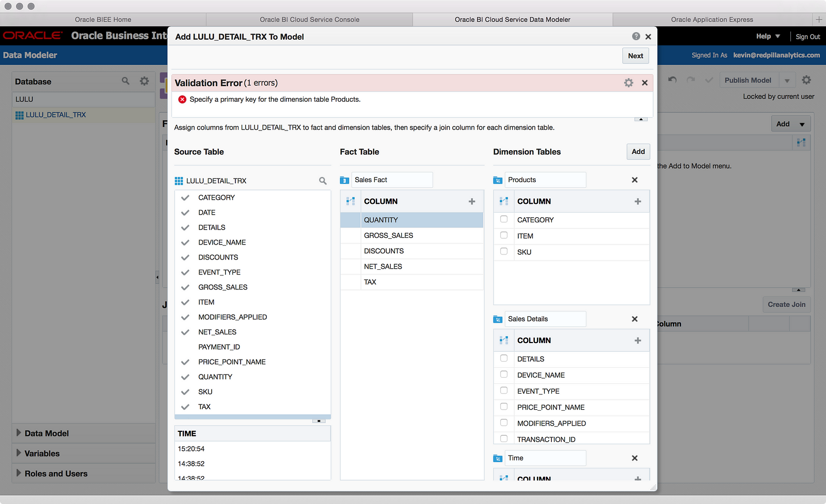This screenshot has width=826, height=504.
Task: Add a column to the Sales Fact table
Action: (472, 201)
